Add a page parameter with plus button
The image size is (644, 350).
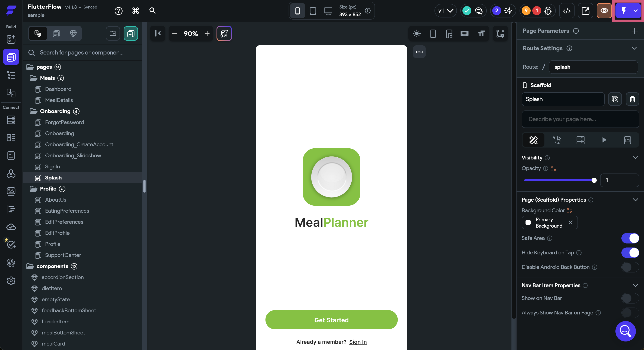(634, 31)
